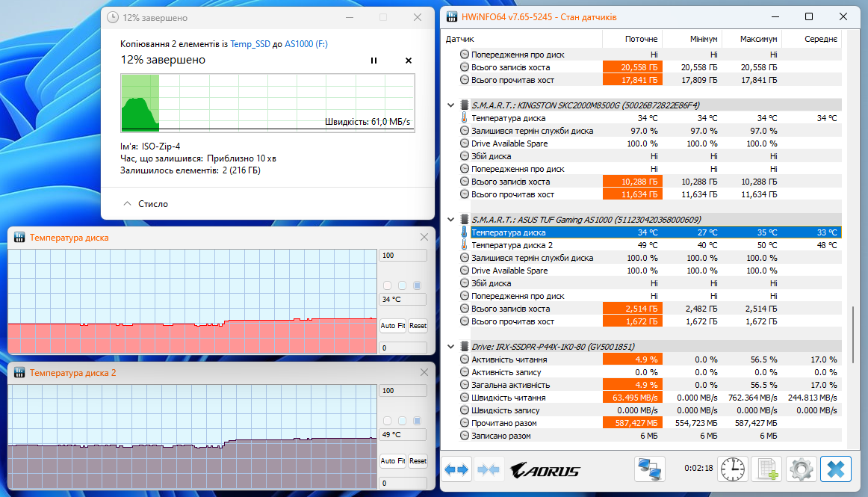This screenshot has width=868, height=497.
Task: Click the clock reset-timer icon
Action: tap(732, 469)
